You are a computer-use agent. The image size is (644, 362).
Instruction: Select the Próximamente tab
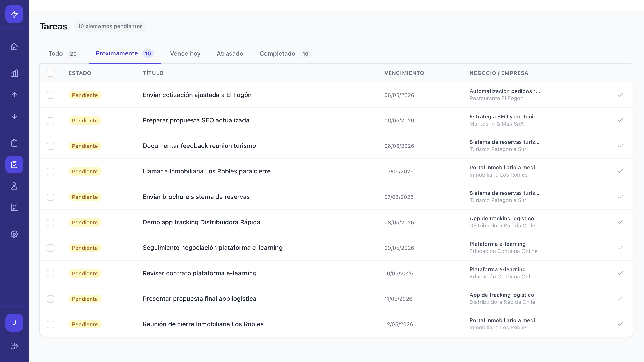[x=125, y=53]
